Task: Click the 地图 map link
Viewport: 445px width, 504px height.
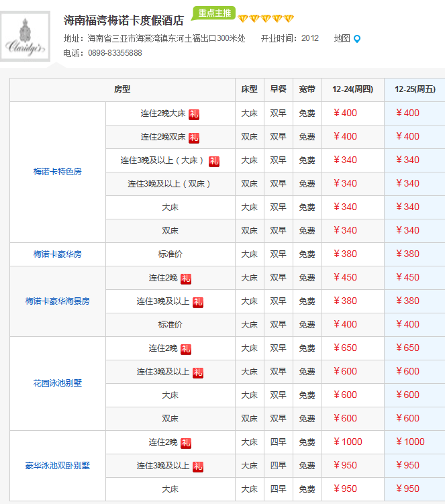Action: pyautogui.click(x=342, y=38)
